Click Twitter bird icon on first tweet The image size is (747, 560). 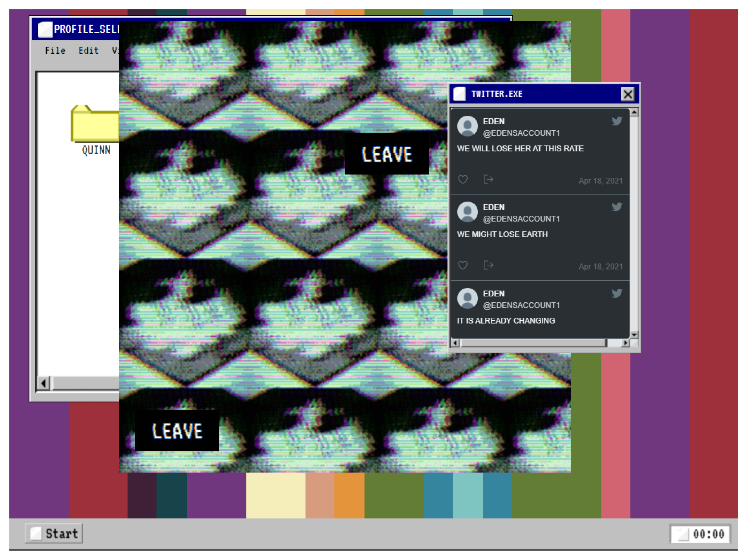coord(617,121)
